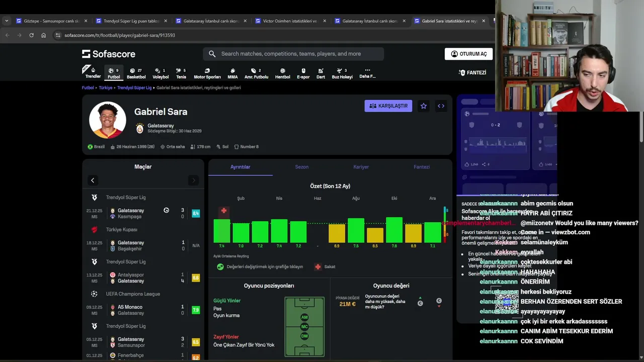Open the FANTEZİ link

(472, 72)
